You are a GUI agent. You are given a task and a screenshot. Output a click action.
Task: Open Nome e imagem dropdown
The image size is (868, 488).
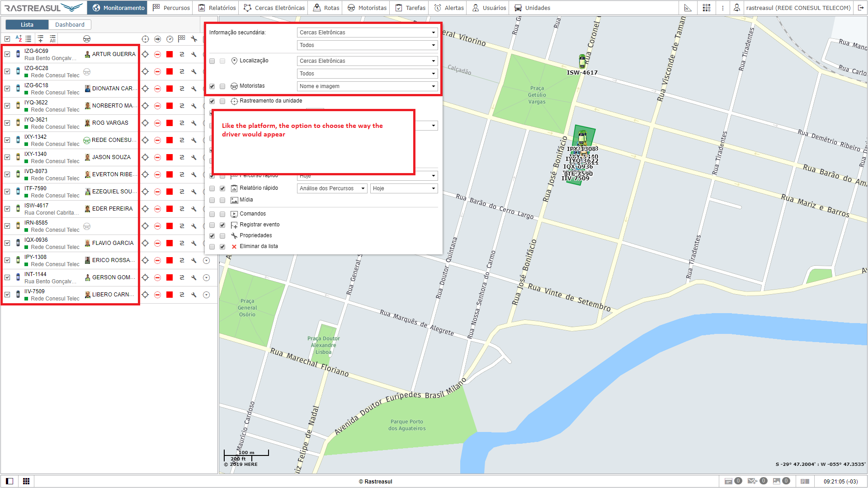367,86
